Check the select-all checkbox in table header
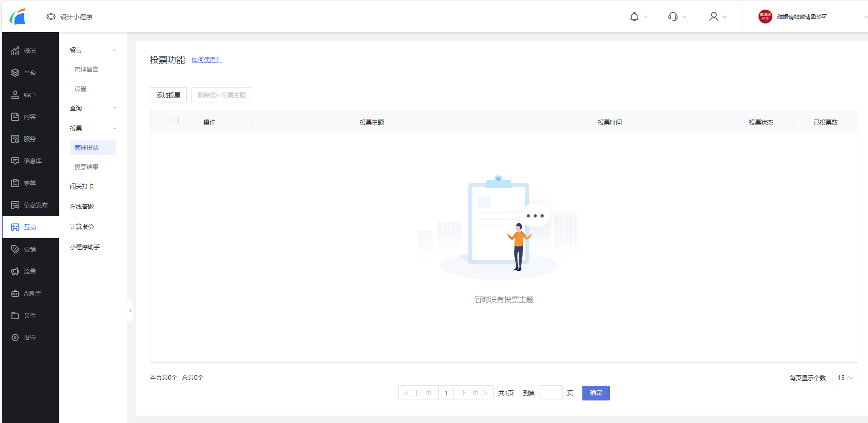The image size is (868, 423). 175,120
